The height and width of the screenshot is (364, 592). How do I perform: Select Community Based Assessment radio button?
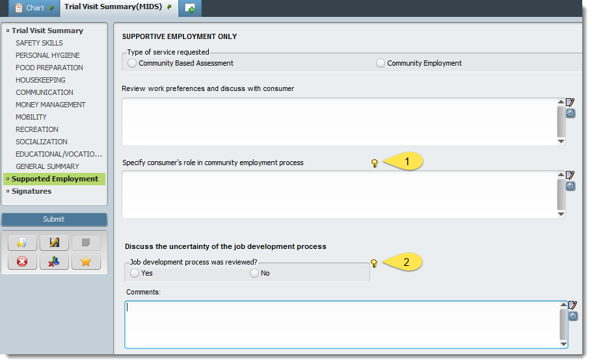pyautogui.click(x=132, y=63)
